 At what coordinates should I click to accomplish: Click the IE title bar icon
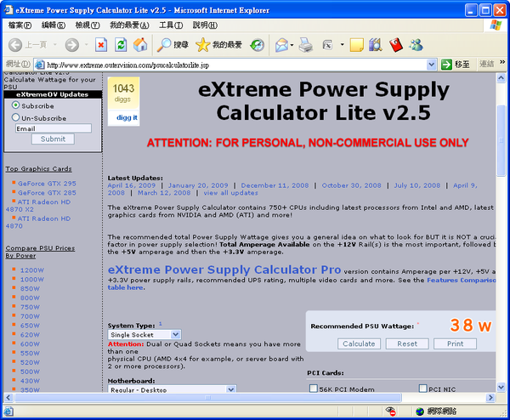coord(8,9)
